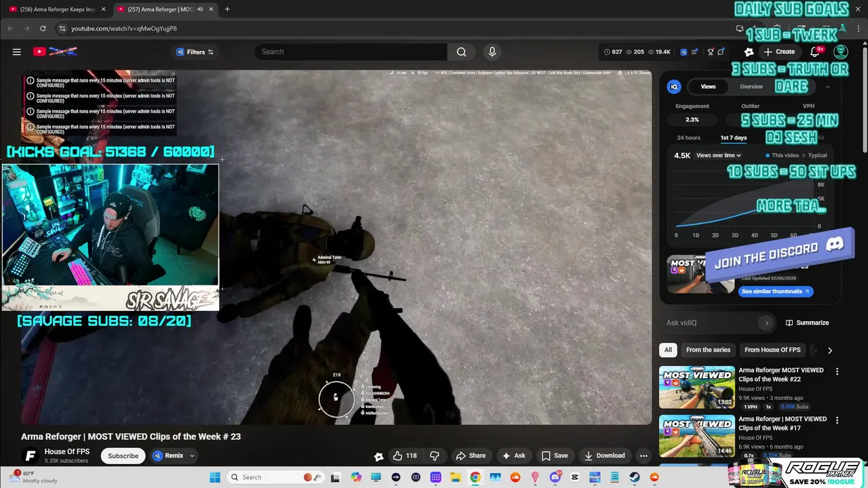Screen dimensions: 868x488
Task: Like the video with thumbs up
Action: tap(405, 455)
